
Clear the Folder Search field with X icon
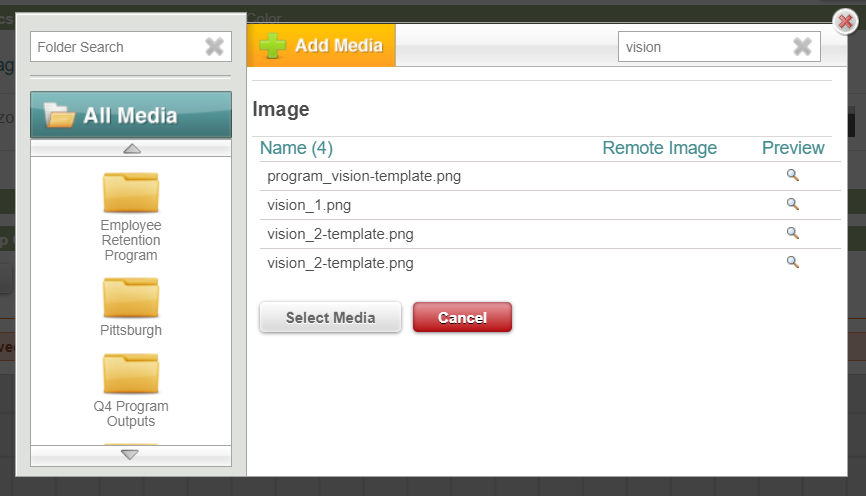[x=214, y=46]
